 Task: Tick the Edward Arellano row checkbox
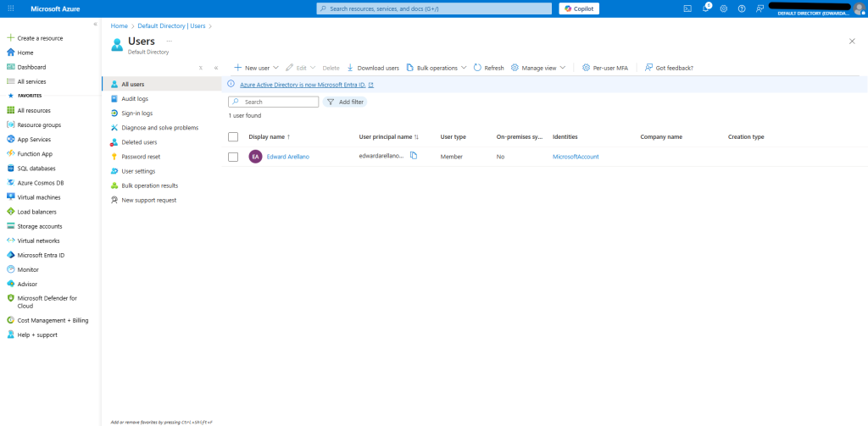[233, 157]
